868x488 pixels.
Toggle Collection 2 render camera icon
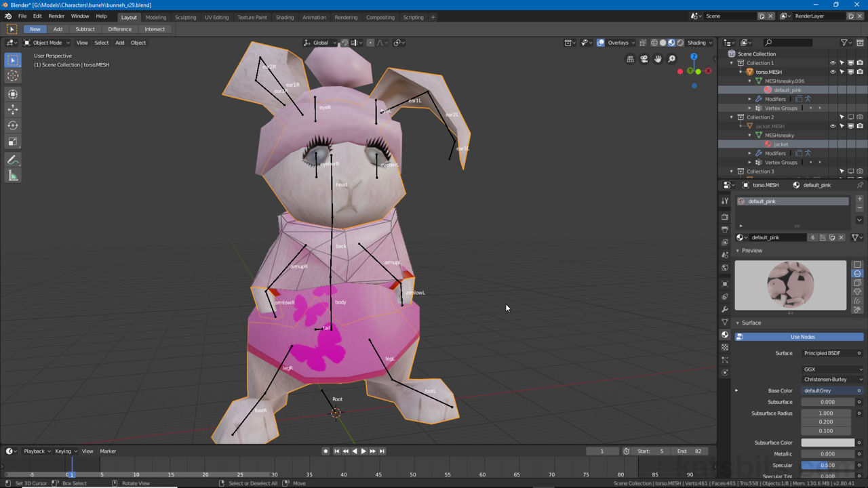859,117
